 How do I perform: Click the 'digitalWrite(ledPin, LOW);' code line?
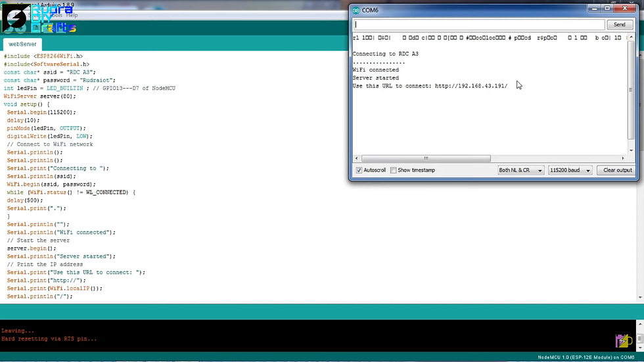pos(50,136)
